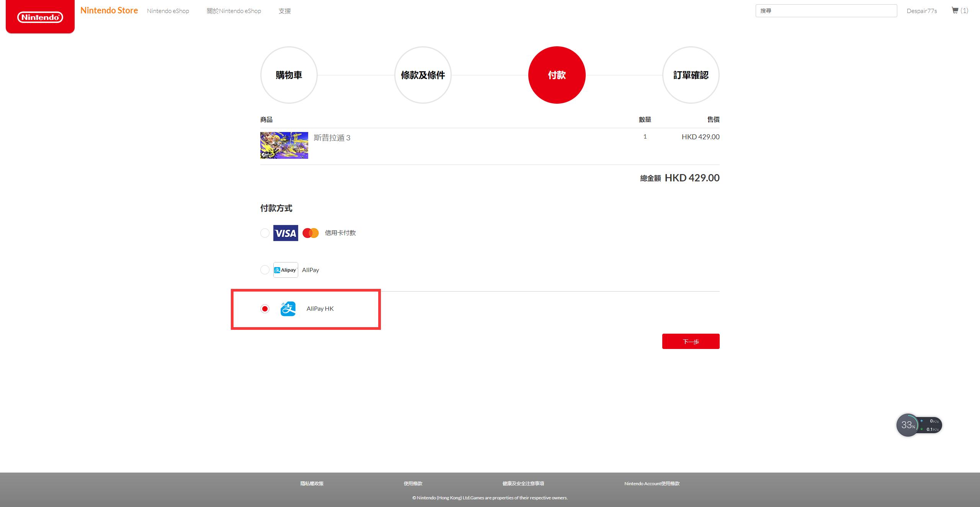Select the AliPay HK radio button
The width and height of the screenshot is (980, 507).
point(265,308)
